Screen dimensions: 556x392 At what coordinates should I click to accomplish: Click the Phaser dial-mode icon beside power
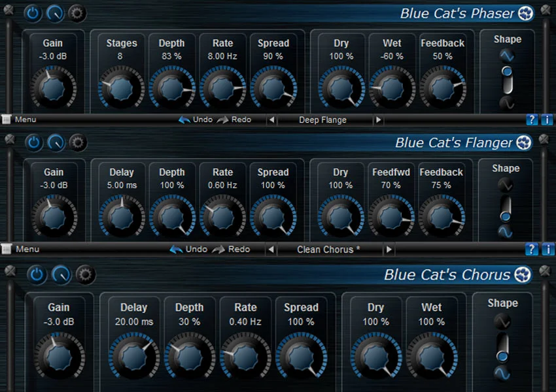click(x=55, y=14)
